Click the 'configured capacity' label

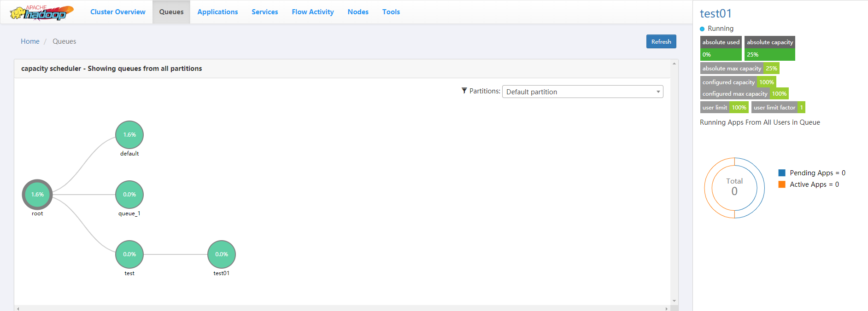(x=728, y=82)
